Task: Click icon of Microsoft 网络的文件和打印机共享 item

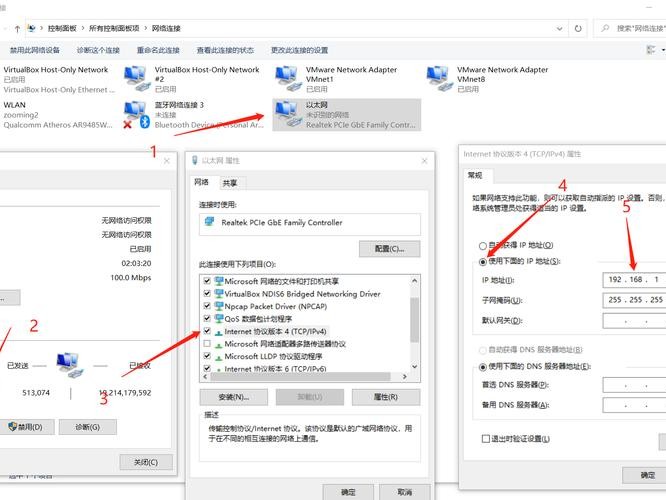Action: click(x=219, y=281)
